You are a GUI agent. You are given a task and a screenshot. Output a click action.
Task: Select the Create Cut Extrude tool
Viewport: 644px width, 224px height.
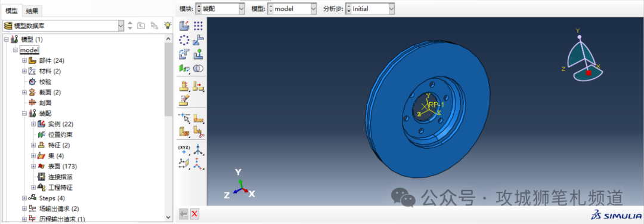[x=184, y=85]
